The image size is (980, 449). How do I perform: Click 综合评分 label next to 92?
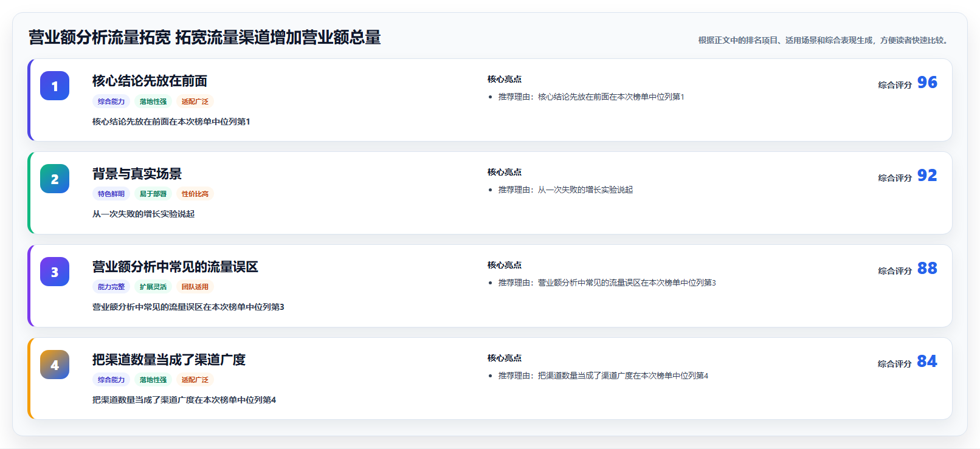point(895,178)
